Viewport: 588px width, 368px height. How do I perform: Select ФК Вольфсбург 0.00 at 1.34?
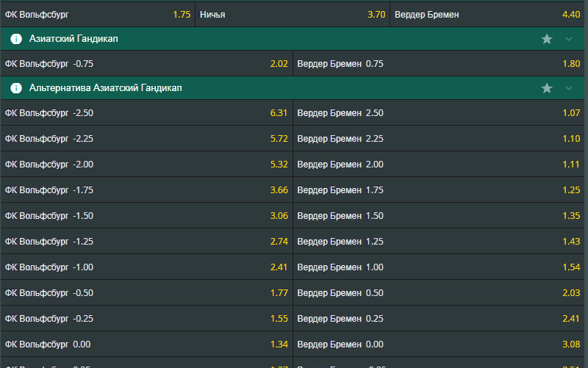(x=146, y=344)
